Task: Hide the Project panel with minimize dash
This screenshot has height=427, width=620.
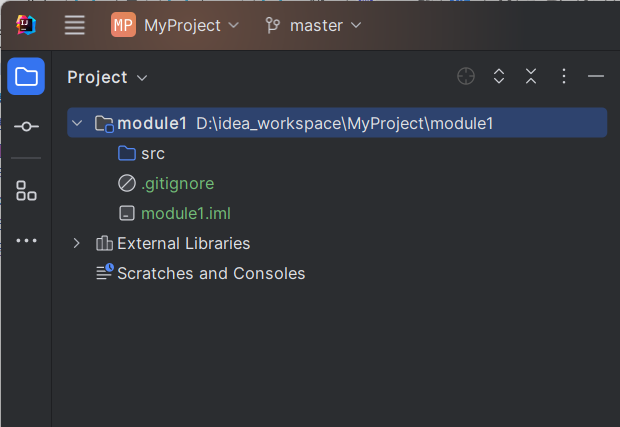Action: [x=596, y=77]
